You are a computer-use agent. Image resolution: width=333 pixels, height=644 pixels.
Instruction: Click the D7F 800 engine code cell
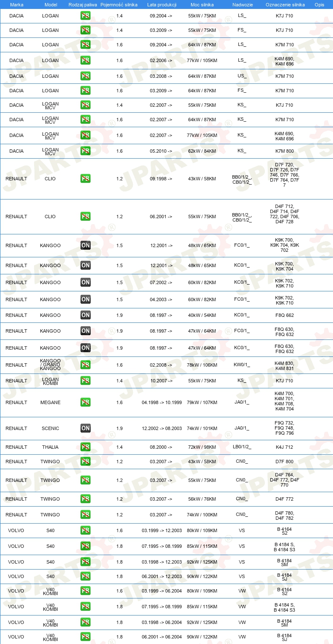(284, 462)
